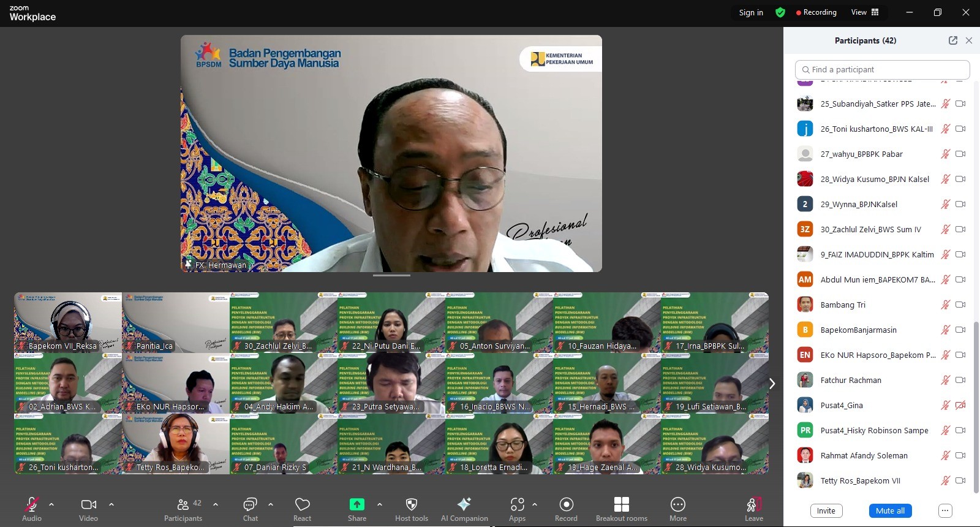Expand share options arrow
Image resolution: width=980 pixels, height=527 pixels.
[379, 504]
